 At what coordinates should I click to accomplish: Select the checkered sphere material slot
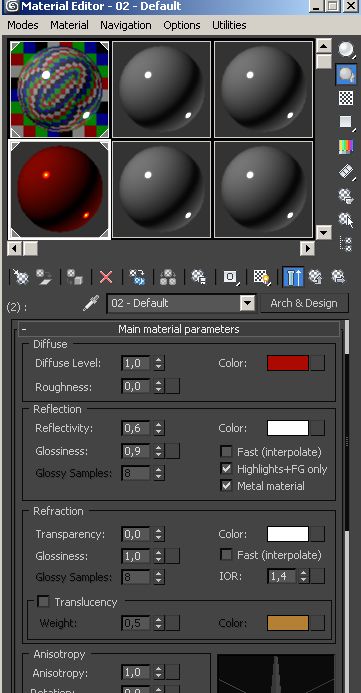click(60, 90)
